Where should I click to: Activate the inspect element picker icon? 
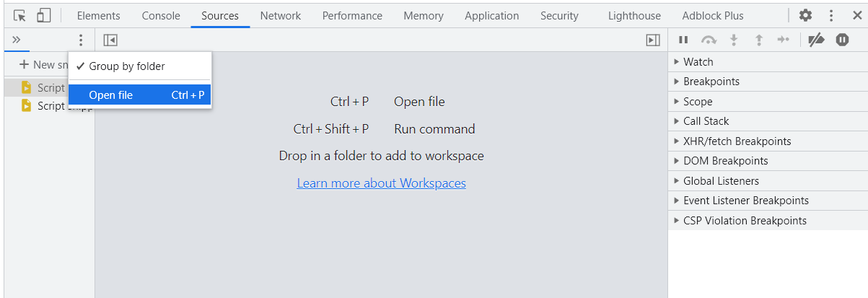tap(20, 15)
